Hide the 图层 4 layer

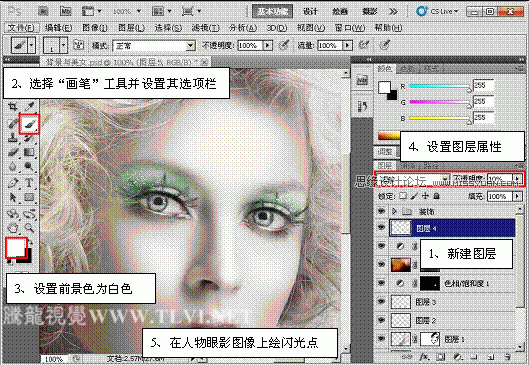[381, 228]
